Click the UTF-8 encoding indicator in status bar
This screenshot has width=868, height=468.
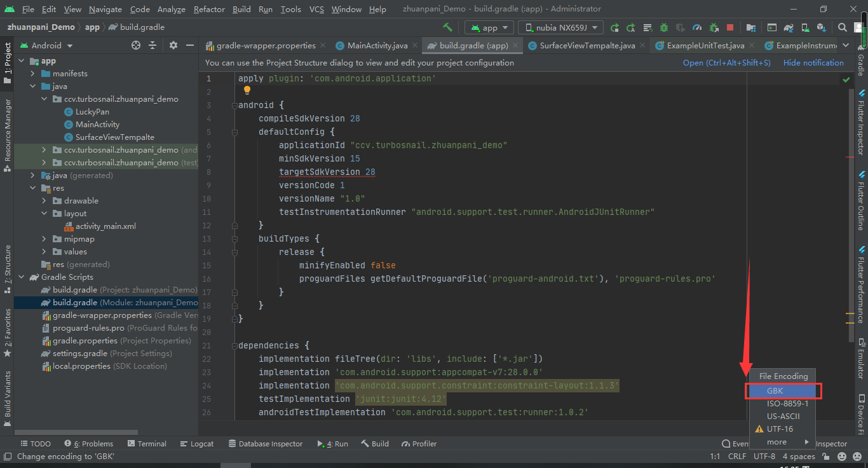click(x=764, y=456)
